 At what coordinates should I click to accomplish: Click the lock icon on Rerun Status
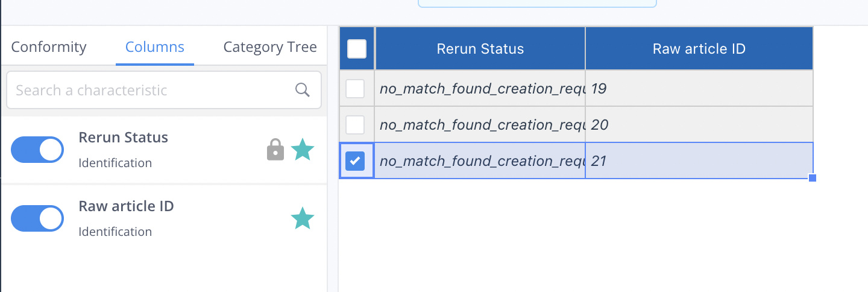pos(275,150)
